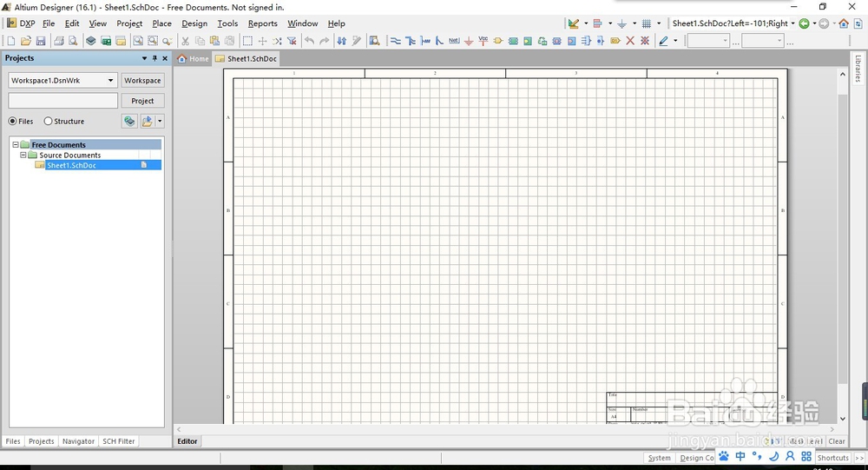This screenshot has height=470, width=868.
Task: Open the Place menu
Action: (x=161, y=23)
